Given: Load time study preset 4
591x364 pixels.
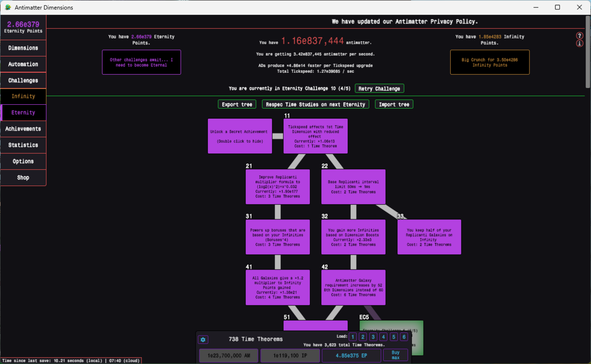Looking at the screenshot, I should [383, 337].
